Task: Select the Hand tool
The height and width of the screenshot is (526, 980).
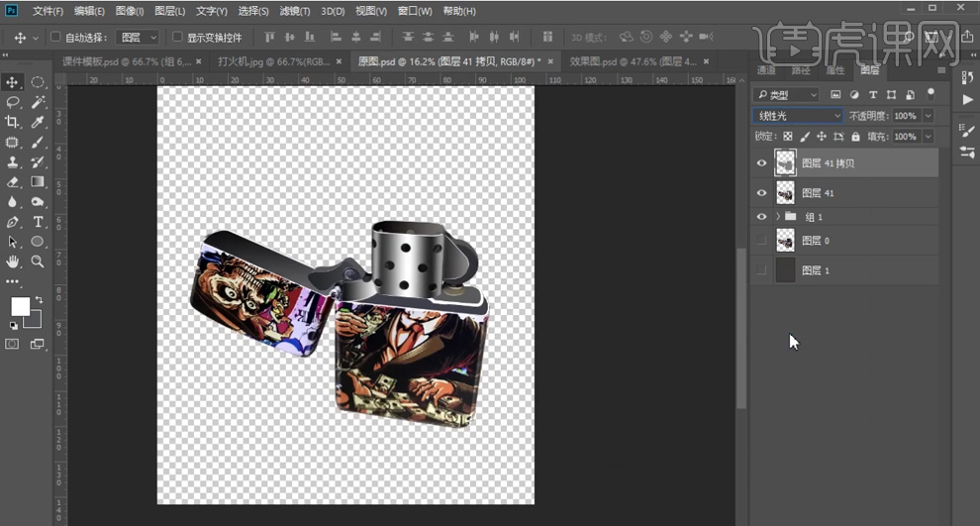Action: pos(12,262)
